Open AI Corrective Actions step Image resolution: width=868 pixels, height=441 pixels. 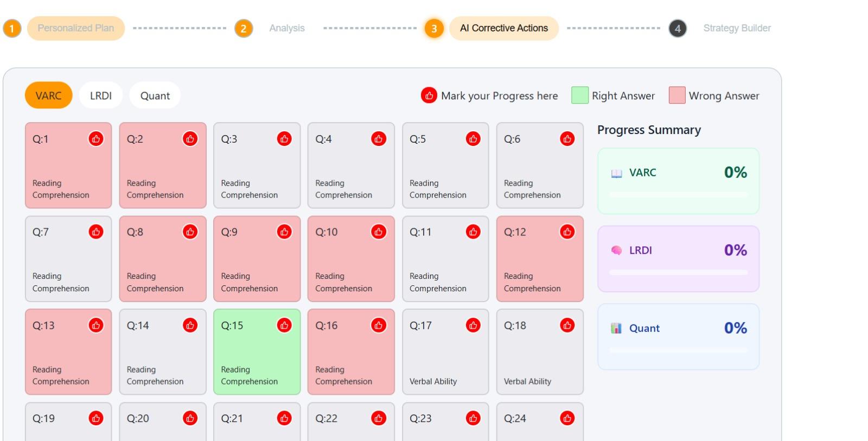tap(504, 28)
